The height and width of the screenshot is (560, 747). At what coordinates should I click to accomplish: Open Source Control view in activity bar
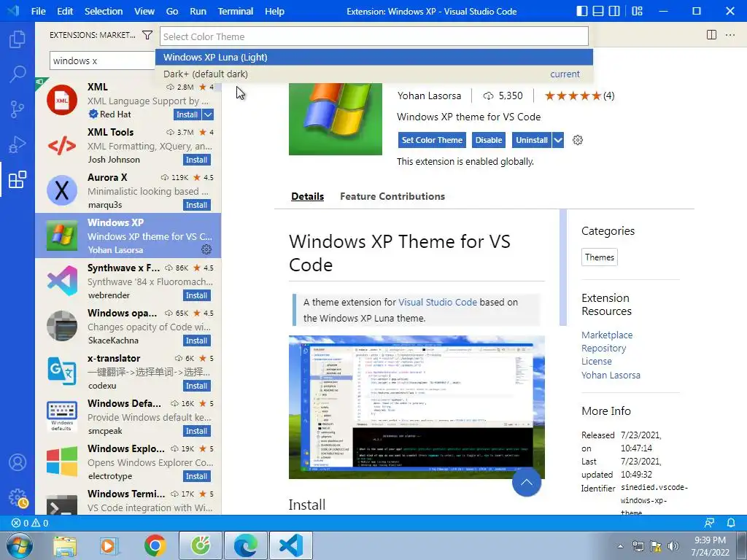[x=18, y=109]
